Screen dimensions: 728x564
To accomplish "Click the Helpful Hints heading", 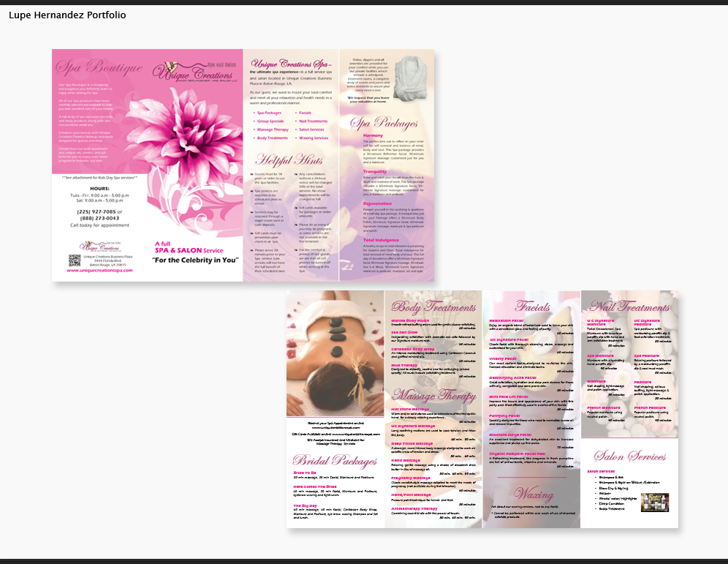I will (x=288, y=159).
